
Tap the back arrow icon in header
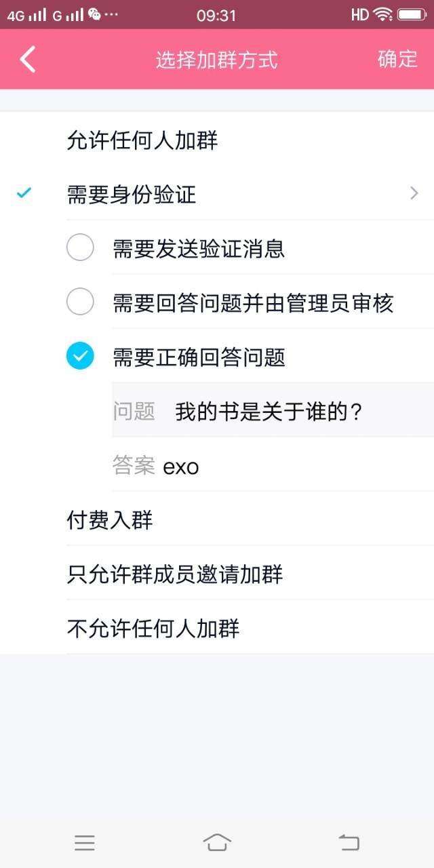pos(27,59)
